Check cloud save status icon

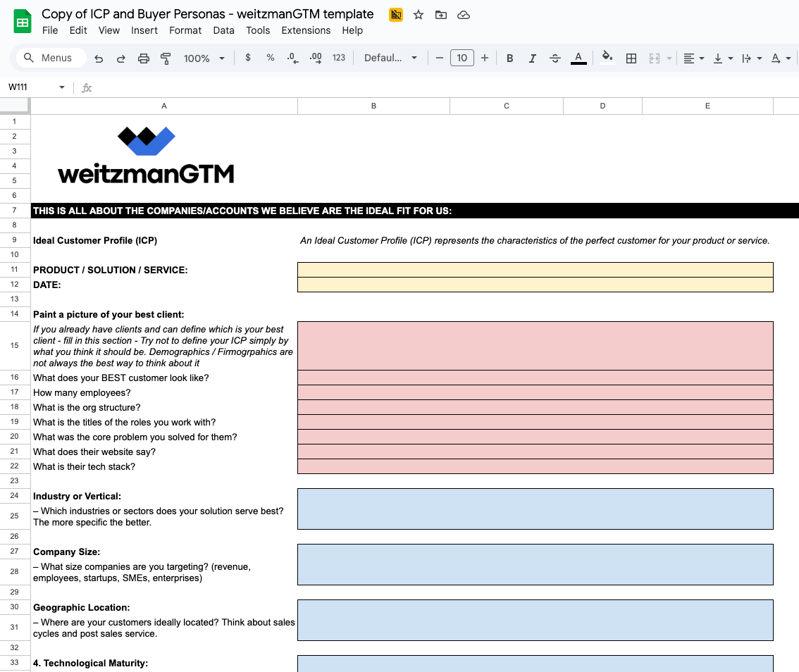click(x=463, y=15)
